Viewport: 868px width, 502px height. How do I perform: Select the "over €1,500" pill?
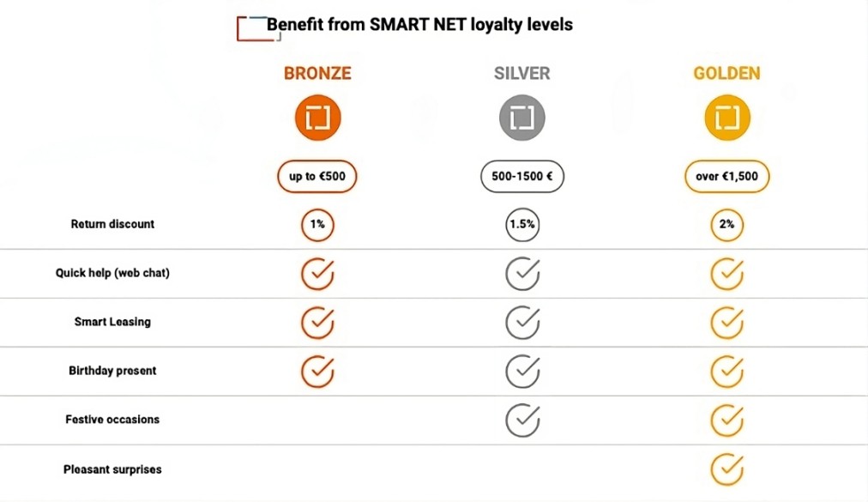[726, 177]
